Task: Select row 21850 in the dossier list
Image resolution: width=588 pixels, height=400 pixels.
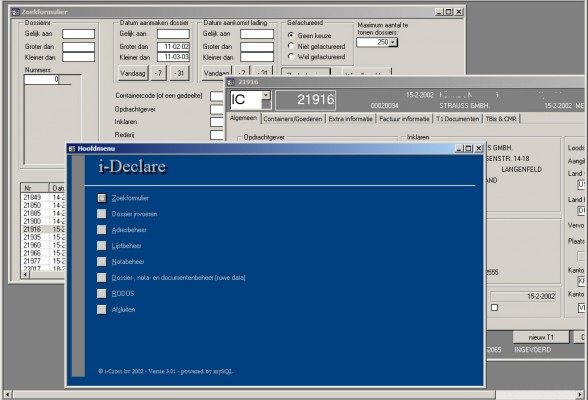Action: tap(43, 205)
